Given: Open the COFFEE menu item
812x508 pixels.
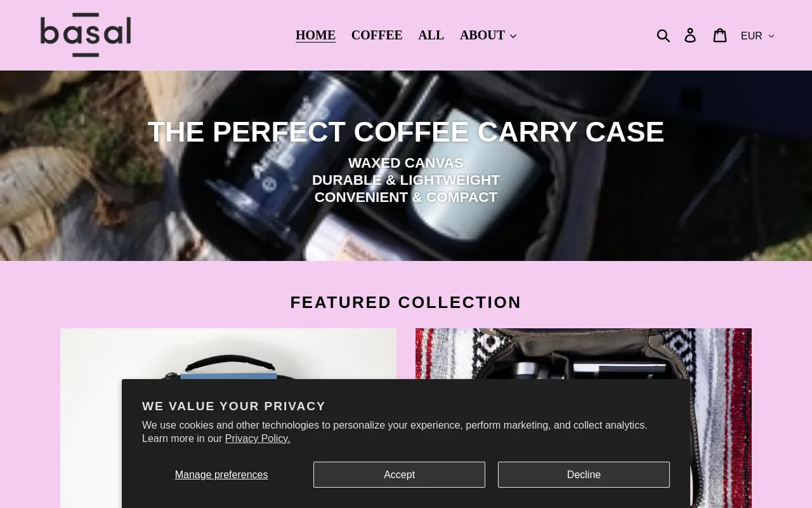Looking at the screenshot, I should (x=377, y=35).
